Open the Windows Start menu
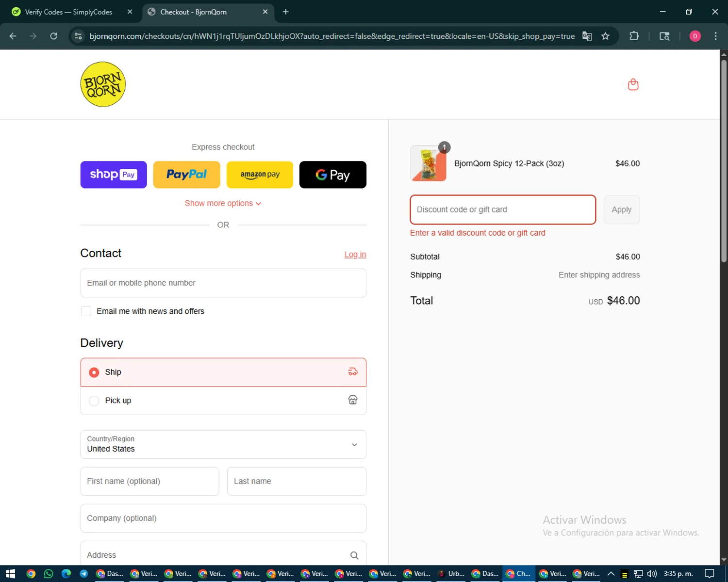The height and width of the screenshot is (582, 728). point(10,574)
